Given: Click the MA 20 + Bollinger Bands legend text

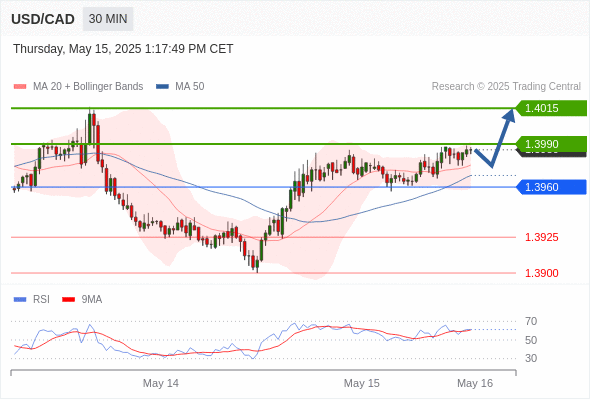Looking at the screenshot, I should [x=88, y=87].
